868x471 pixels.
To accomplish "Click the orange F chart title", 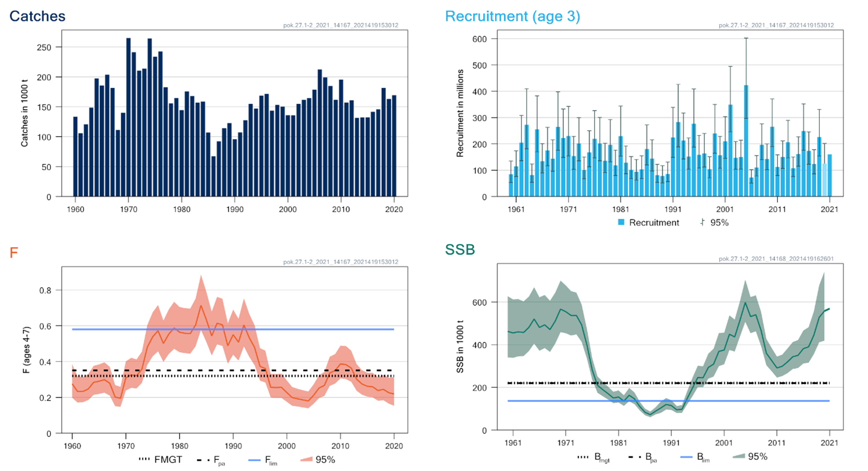I will 14,252.
